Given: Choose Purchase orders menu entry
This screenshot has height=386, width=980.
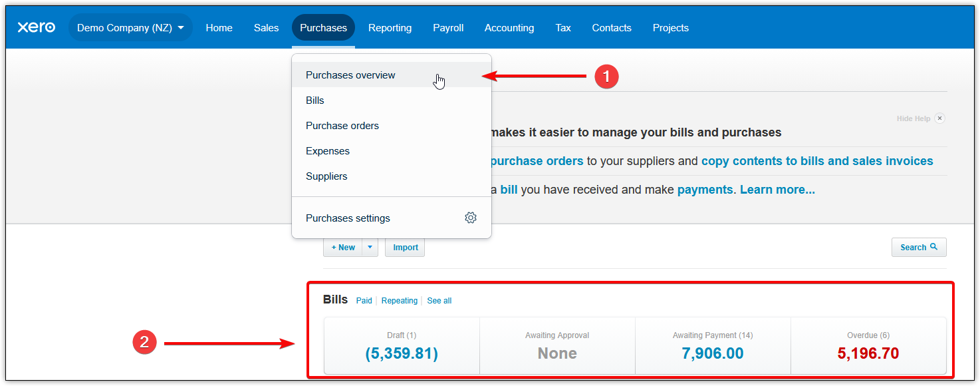Looking at the screenshot, I should coord(392,126).
